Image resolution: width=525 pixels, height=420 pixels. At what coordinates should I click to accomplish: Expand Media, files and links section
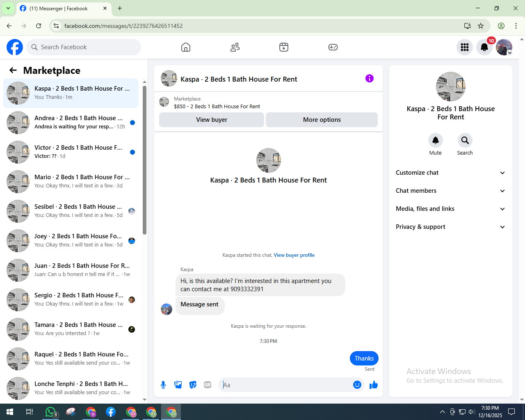pos(451,209)
